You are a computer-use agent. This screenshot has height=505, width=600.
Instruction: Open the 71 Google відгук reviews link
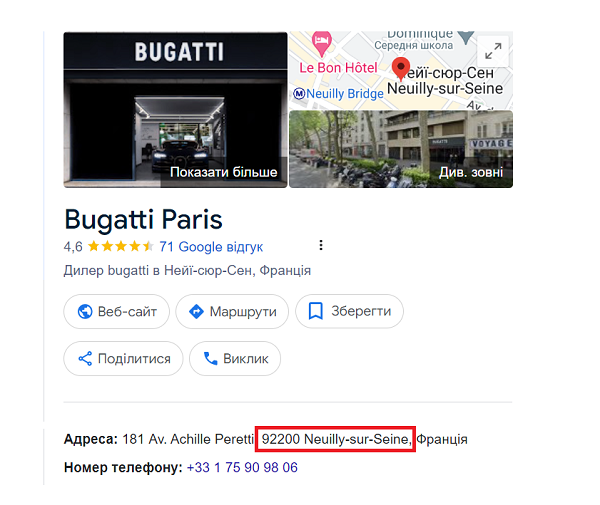click(211, 247)
